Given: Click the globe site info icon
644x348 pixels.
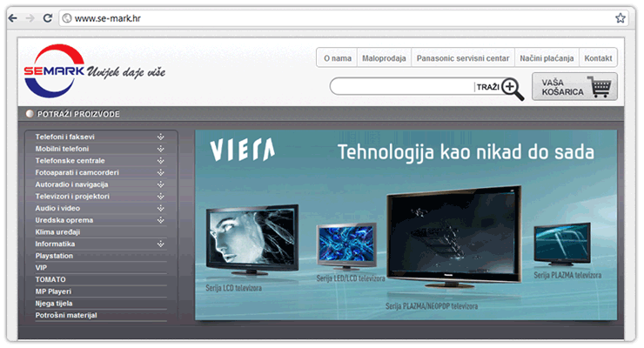Looking at the screenshot, I should [x=67, y=18].
